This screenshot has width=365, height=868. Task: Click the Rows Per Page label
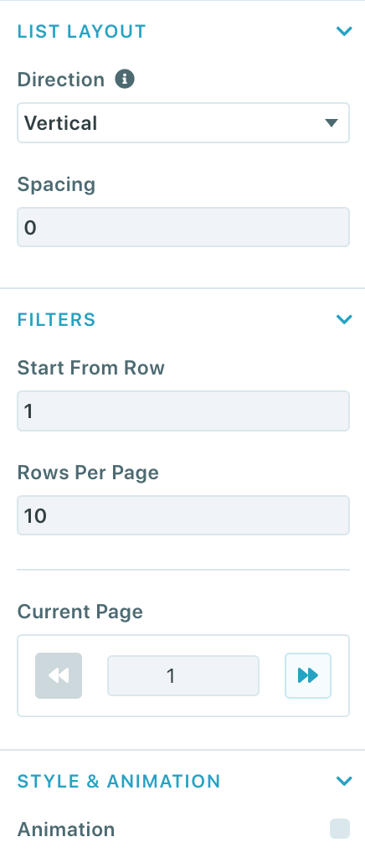[x=88, y=473]
